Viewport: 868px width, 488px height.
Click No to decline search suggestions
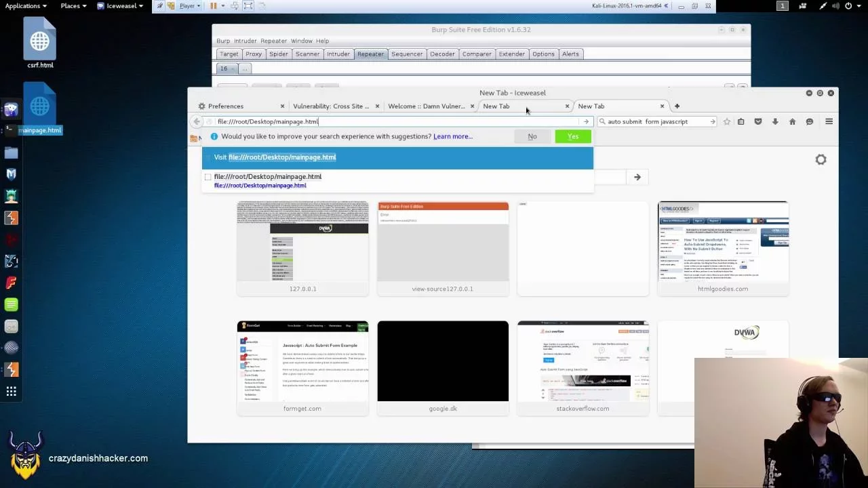(x=532, y=137)
